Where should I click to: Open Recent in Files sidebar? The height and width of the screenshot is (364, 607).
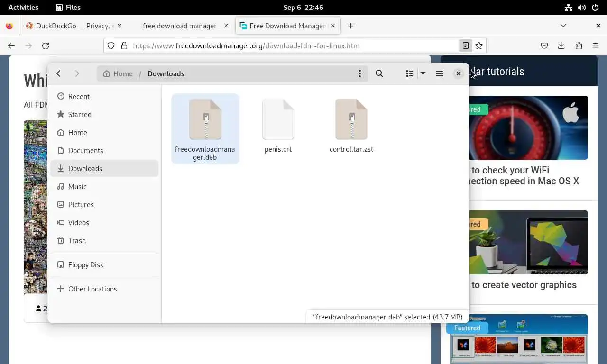pos(104,96)
